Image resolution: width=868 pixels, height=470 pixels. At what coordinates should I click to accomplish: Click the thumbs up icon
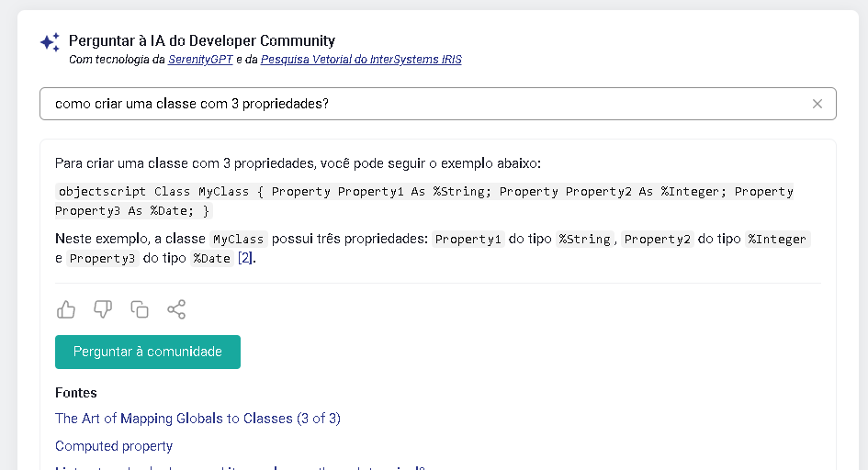tap(66, 309)
